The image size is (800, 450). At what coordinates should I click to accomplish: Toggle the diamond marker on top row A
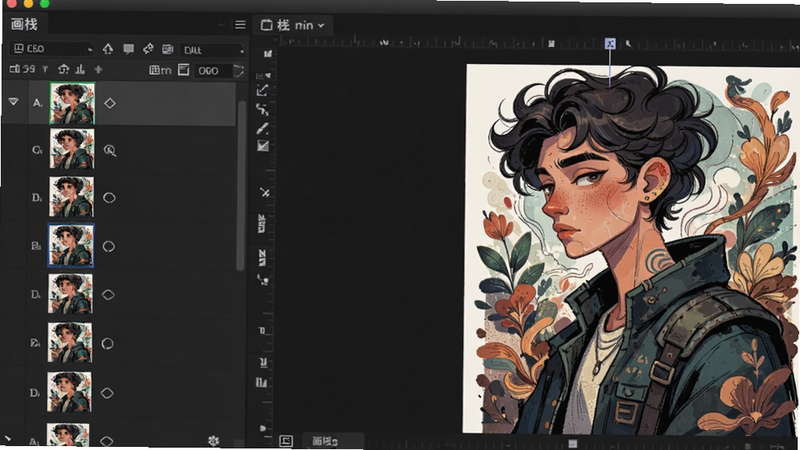point(110,103)
